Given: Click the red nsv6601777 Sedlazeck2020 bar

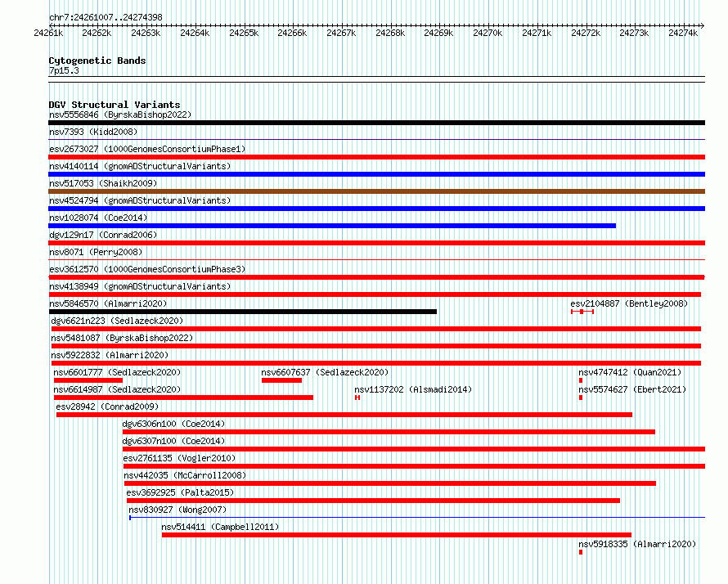Looking at the screenshot, I should pyautogui.click(x=88, y=380).
